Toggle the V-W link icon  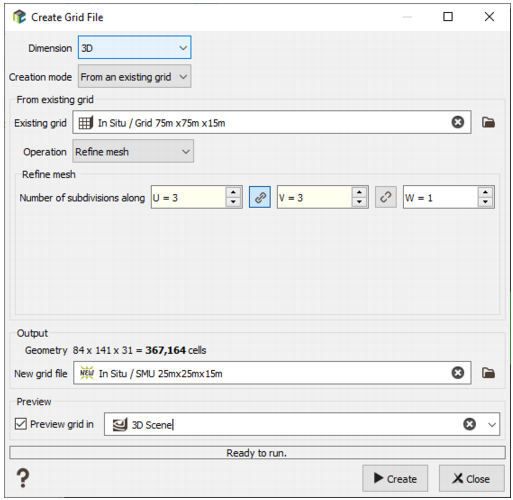coord(386,197)
